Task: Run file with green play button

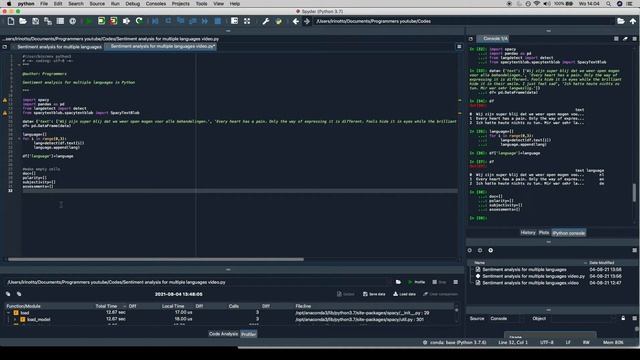Action: click(x=88, y=21)
